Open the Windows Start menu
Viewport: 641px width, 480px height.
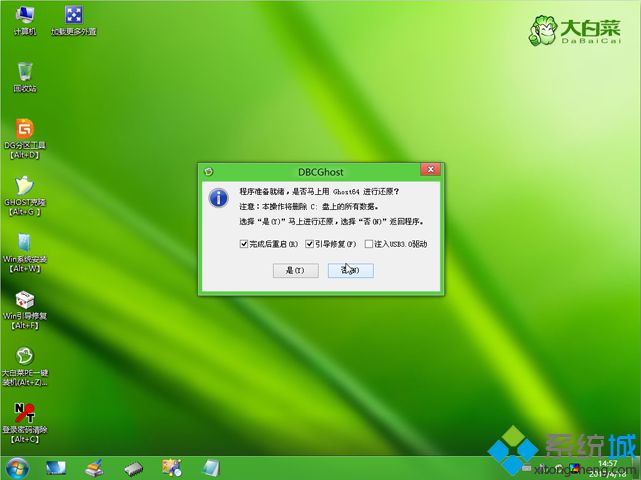point(16,467)
